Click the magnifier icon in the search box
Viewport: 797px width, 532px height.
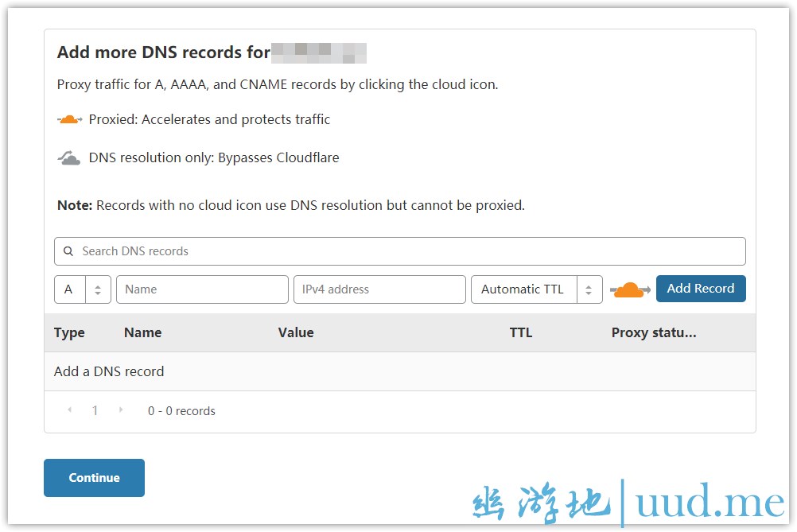(x=68, y=251)
